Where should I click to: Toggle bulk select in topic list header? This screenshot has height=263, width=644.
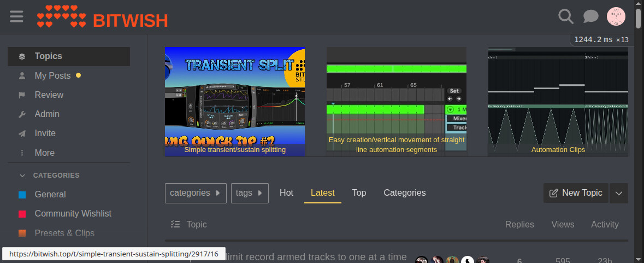click(175, 224)
